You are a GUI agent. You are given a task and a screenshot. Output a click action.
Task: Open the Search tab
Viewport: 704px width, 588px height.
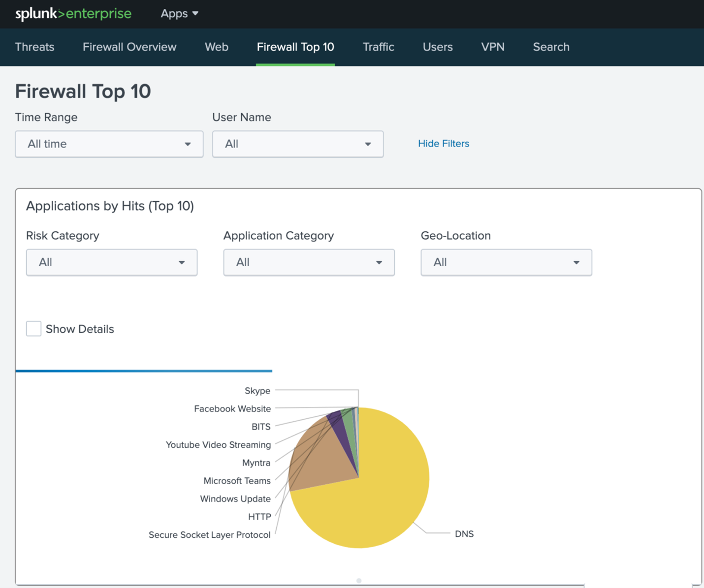pos(551,47)
